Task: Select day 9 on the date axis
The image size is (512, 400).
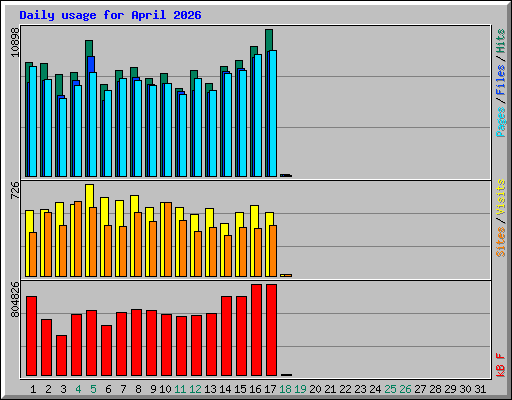Action: point(153,389)
